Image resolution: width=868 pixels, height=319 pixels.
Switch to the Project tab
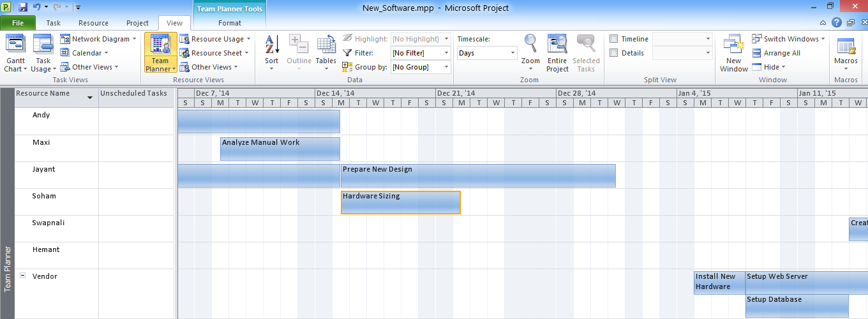click(137, 23)
